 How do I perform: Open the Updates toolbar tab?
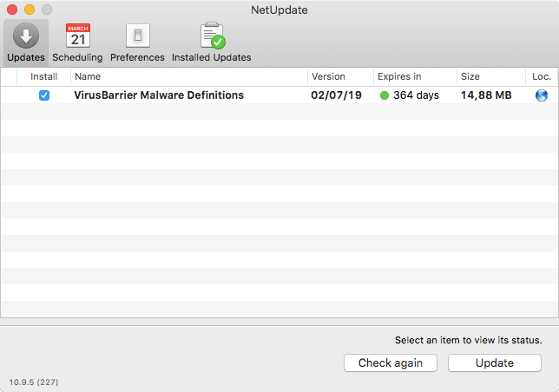[26, 42]
